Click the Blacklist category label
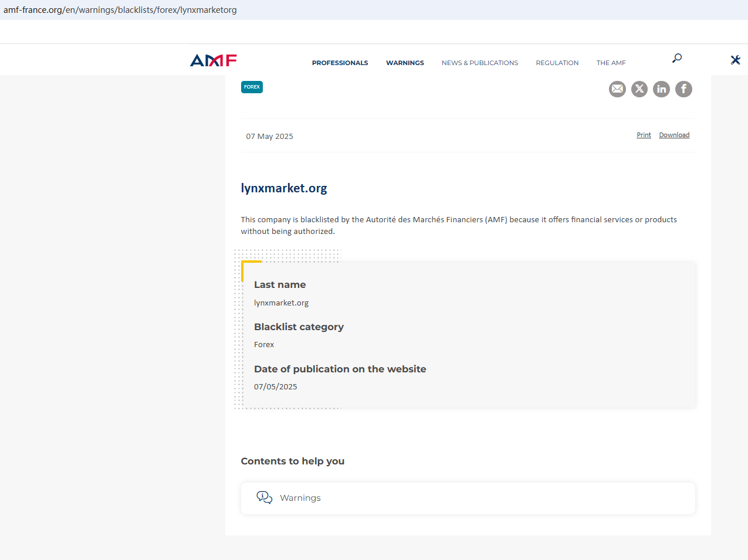 (x=299, y=327)
